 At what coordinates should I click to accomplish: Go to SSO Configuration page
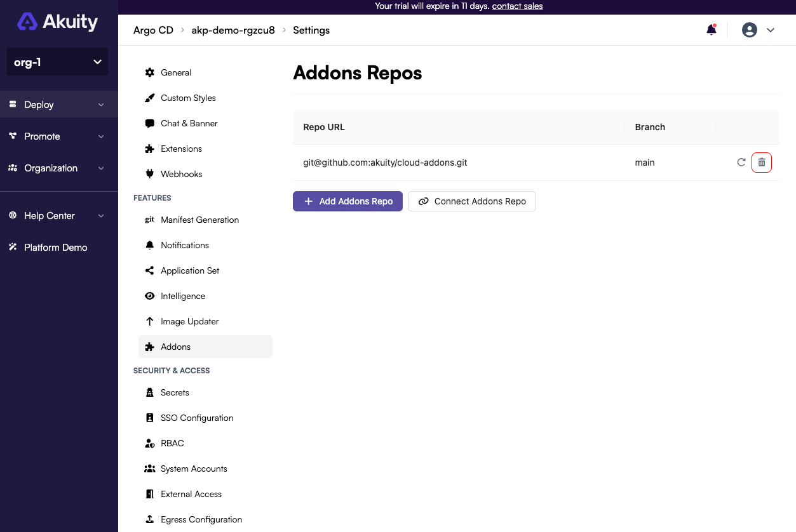[196, 418]
